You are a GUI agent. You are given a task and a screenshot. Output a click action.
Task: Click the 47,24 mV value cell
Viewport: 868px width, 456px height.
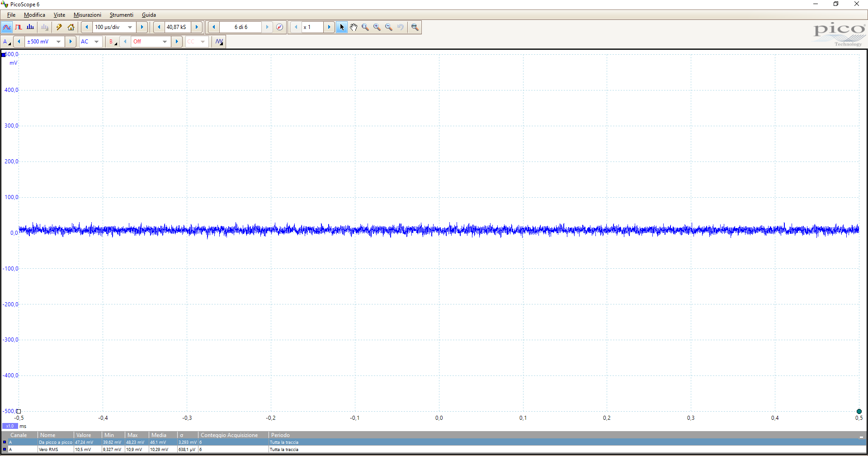coord(88,442)
